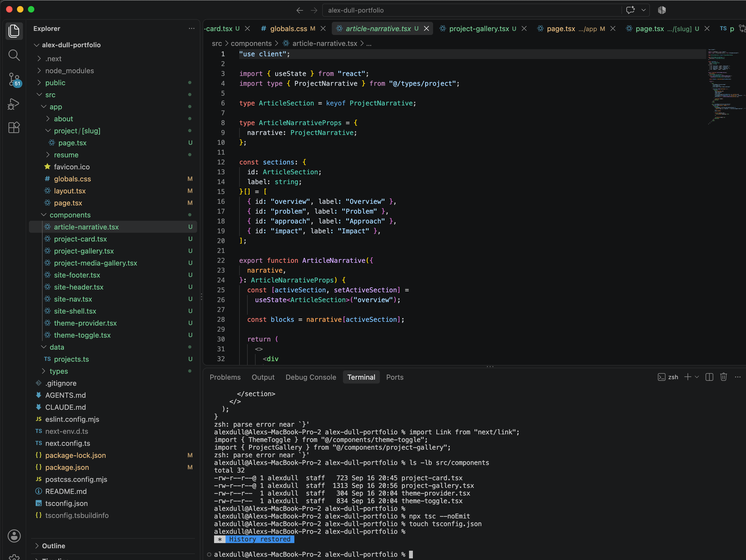Open terminal panel more actions ellipsis
The image size is (746, 560).
[738, 377]
